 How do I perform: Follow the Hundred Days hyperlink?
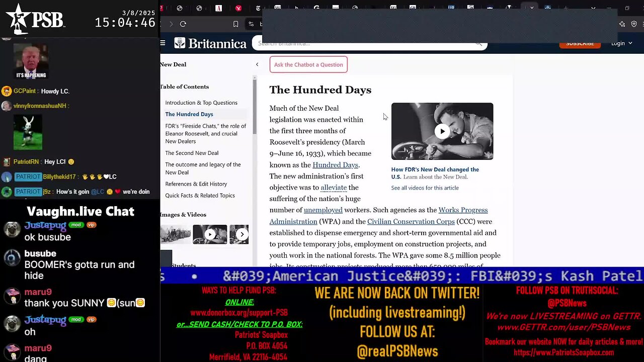[x=335, y=165]
